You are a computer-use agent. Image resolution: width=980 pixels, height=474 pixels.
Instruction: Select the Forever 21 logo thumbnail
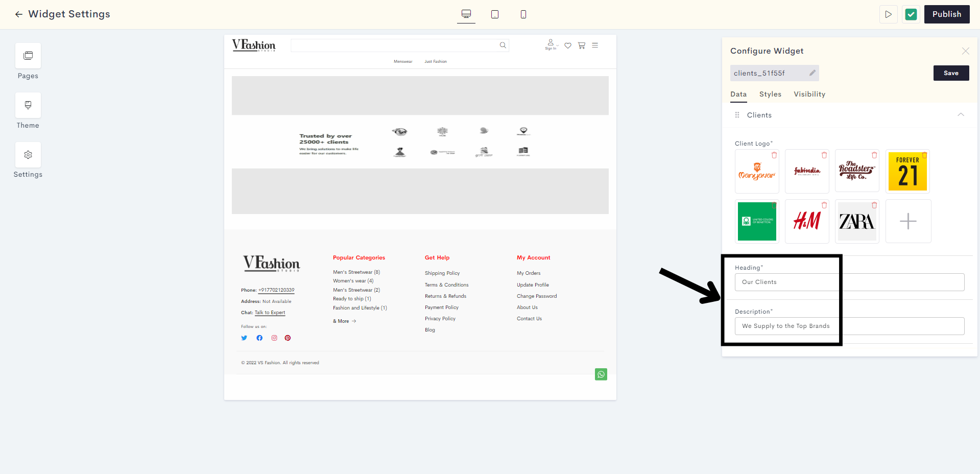(907, 172)
